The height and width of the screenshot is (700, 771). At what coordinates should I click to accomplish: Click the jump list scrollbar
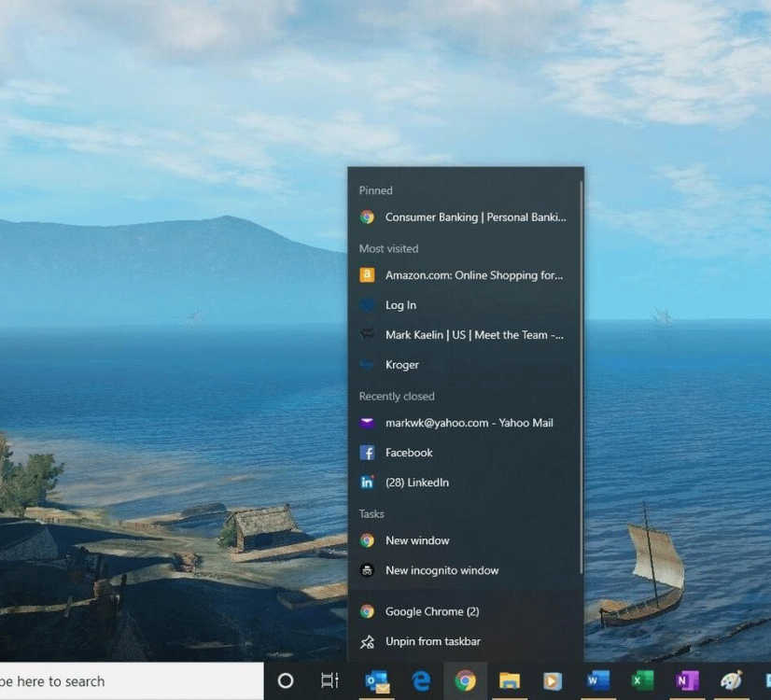(x=581, y=373)
